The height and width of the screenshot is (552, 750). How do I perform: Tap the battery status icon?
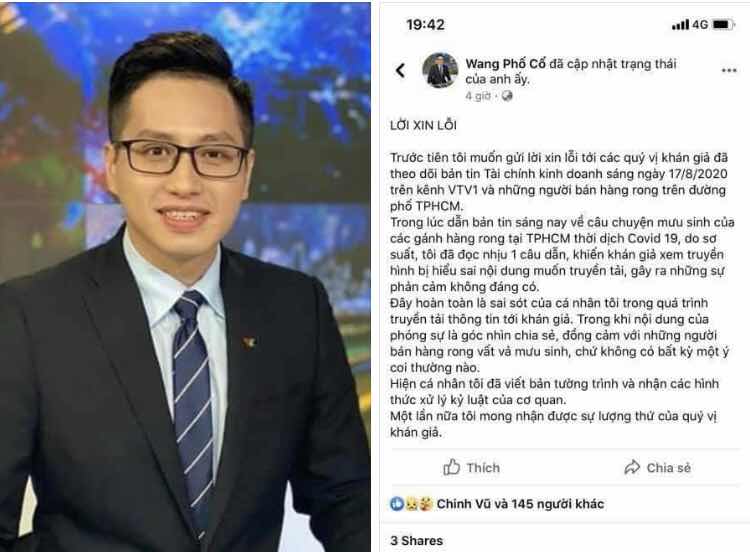(723, 24)
